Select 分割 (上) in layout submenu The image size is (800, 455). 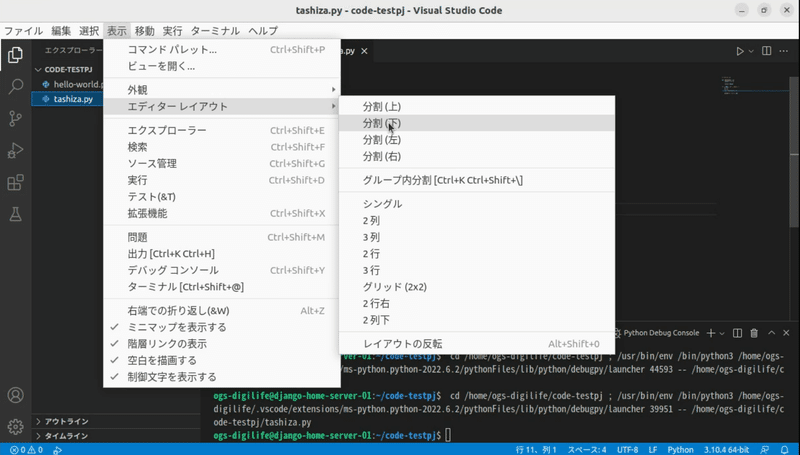477,107
